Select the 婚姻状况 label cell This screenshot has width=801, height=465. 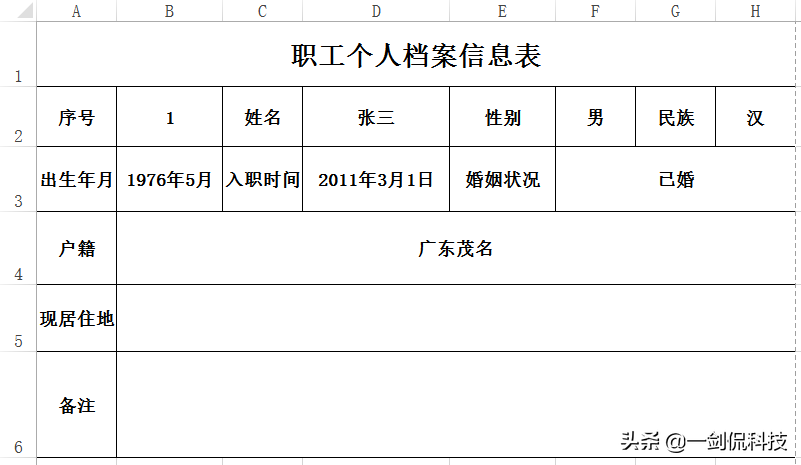(x=503, y=179)
